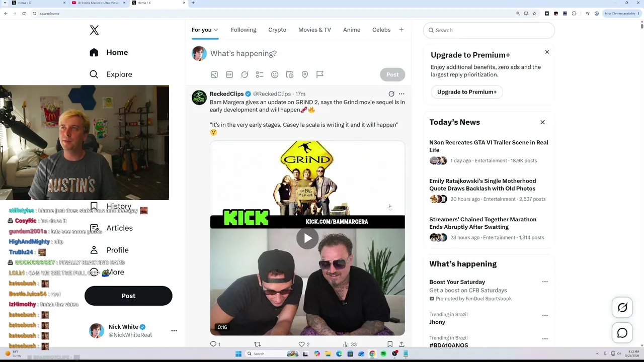Click the Grok icon on ReckedClips post

coord(391,94)
